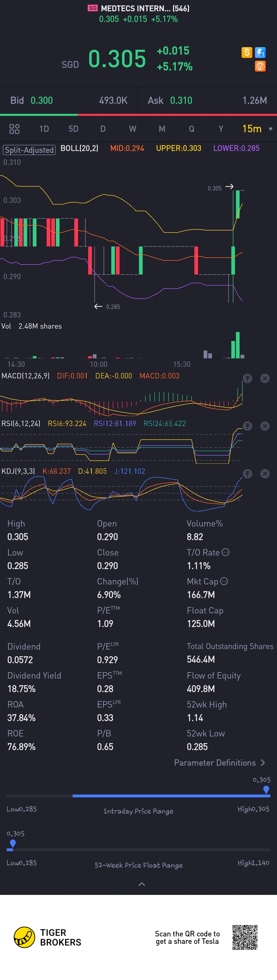Collapse the details with up chevron
This screenshot has height=980, width=277.
(142, 884)
